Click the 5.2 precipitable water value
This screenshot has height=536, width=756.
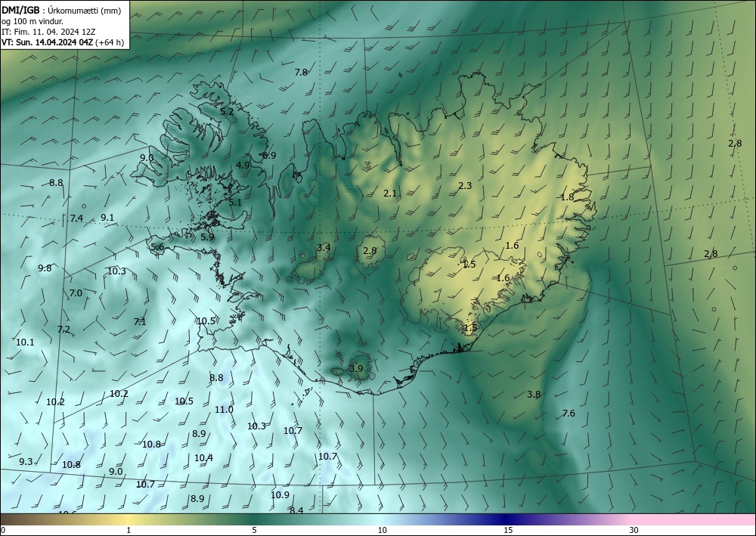click(x=227, y=111)
